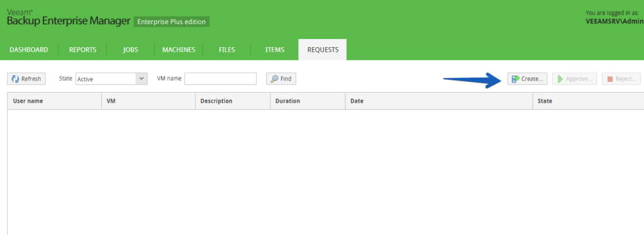
Task: Expand the State dropdown arrow
Action: 142,79
